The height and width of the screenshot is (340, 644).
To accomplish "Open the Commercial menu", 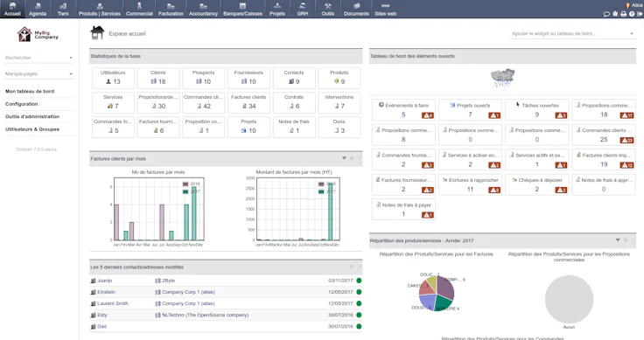I will pos(139,9).
